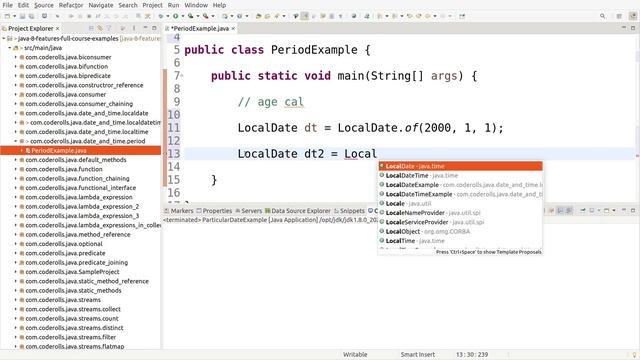Viewport: 640px width, 360px height.
Task: Click the New Java Class icon
Action: 240,16
